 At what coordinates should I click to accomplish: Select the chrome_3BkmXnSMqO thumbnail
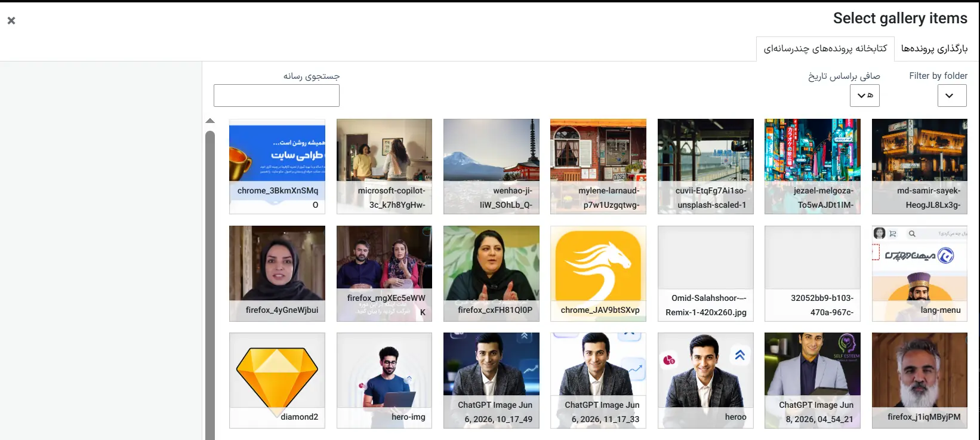[277, 166]
